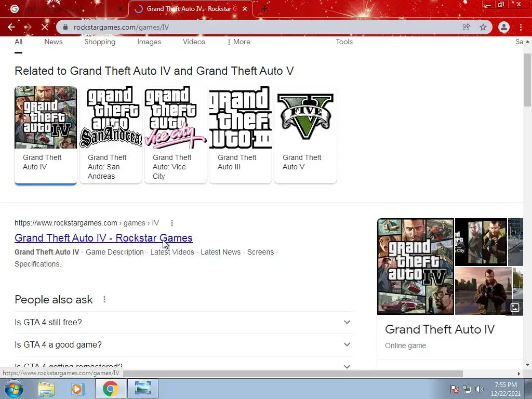Open the bottom-right Niko panel image
The width and height of the screenshot is (532, 399).
pyautogui.click(x=483, y=291)
